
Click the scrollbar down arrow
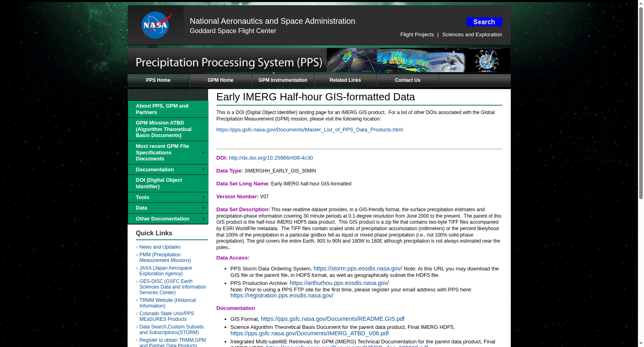(641, 343)
